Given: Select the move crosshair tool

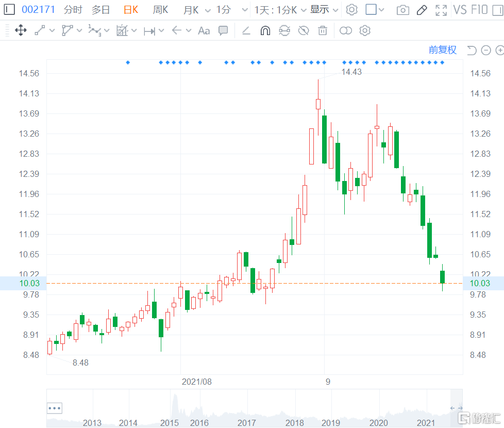Looking at the screenshot, I should [x=21, y=30].
